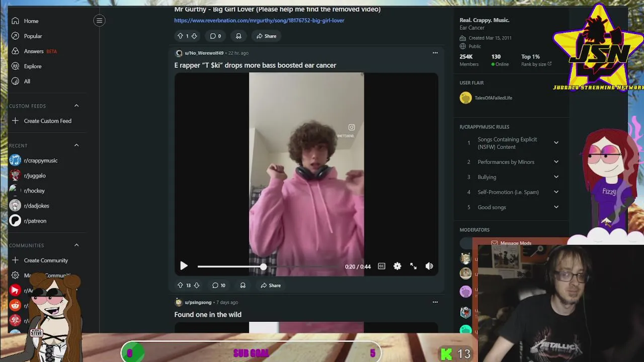Click the r/juggalo community avatar icon
The height and width of the screenshot is (362, 644).
(x=15, y=175)
